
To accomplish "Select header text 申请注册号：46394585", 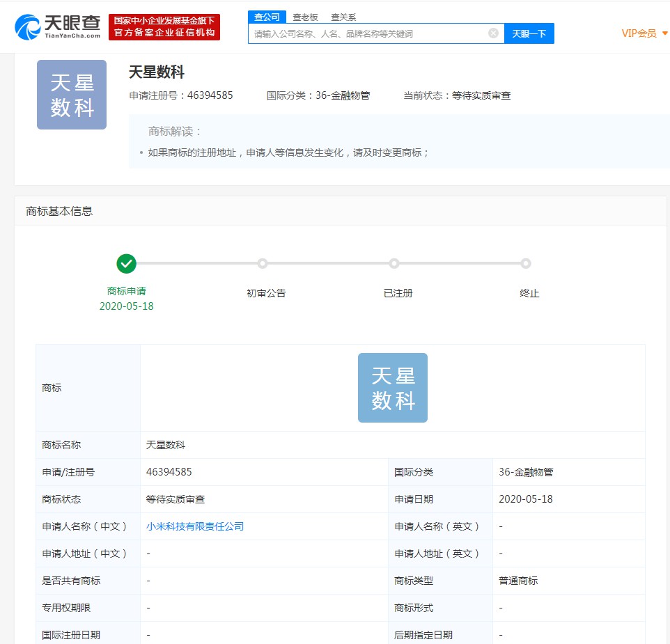I will click(181, 95).
